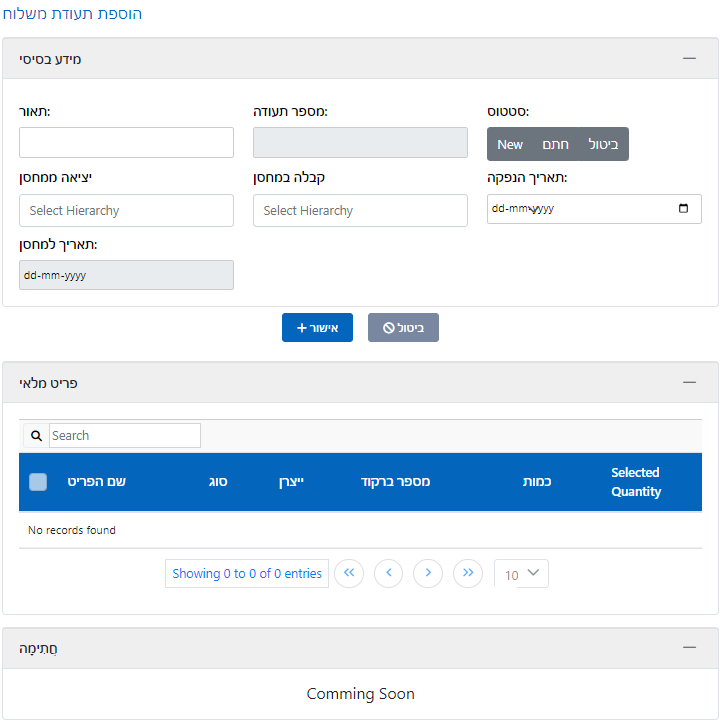
Task: Jump to the last page of results
Action: click(x=467, y=573)
